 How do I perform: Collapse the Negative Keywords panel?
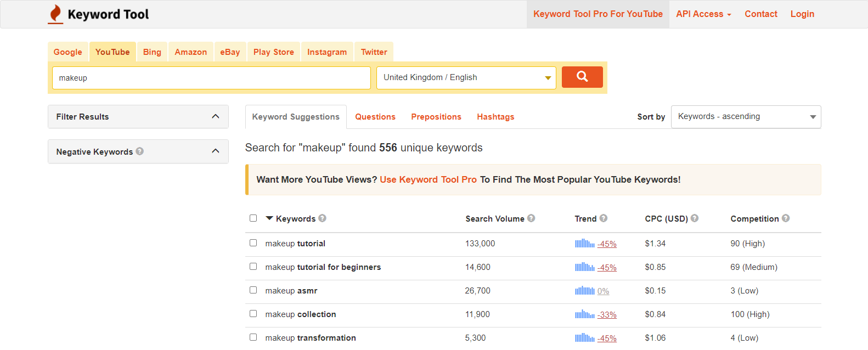point(215,151)
